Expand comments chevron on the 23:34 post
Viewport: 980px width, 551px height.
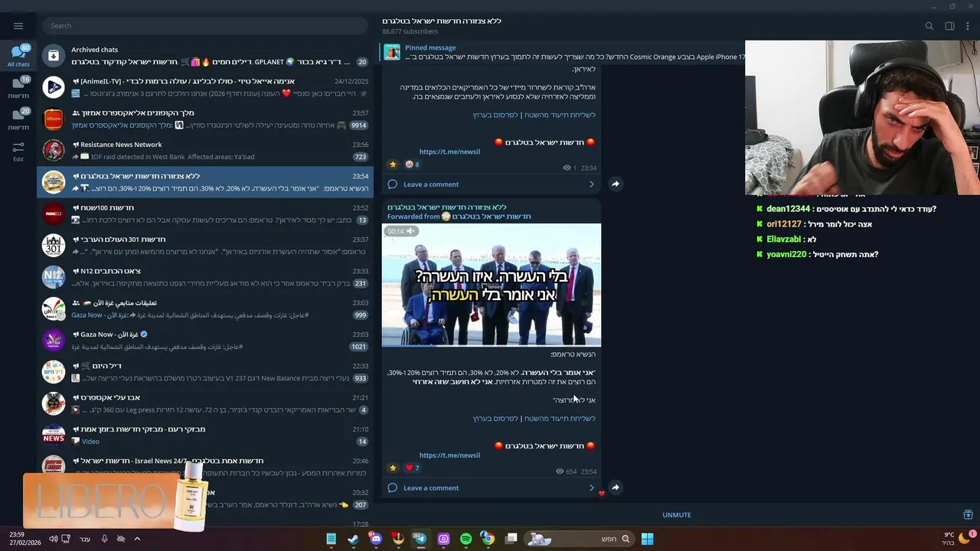click(591, 184)
